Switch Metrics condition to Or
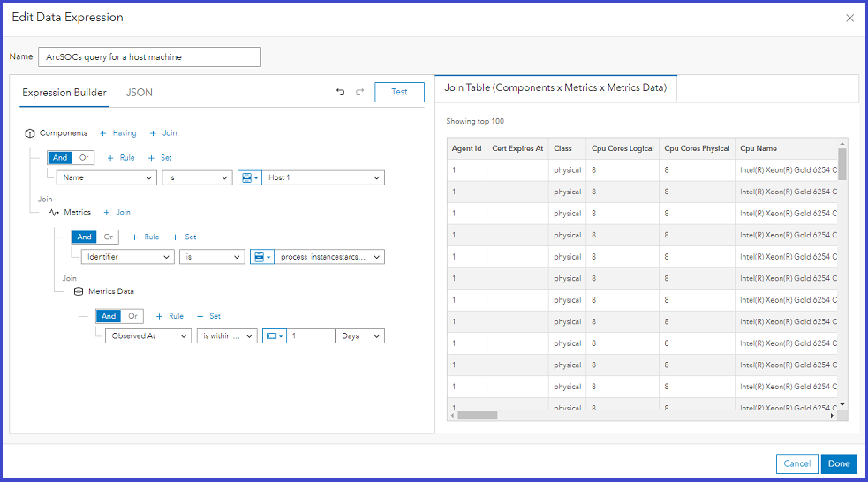868x482 pixels. (x=109, y=237)
